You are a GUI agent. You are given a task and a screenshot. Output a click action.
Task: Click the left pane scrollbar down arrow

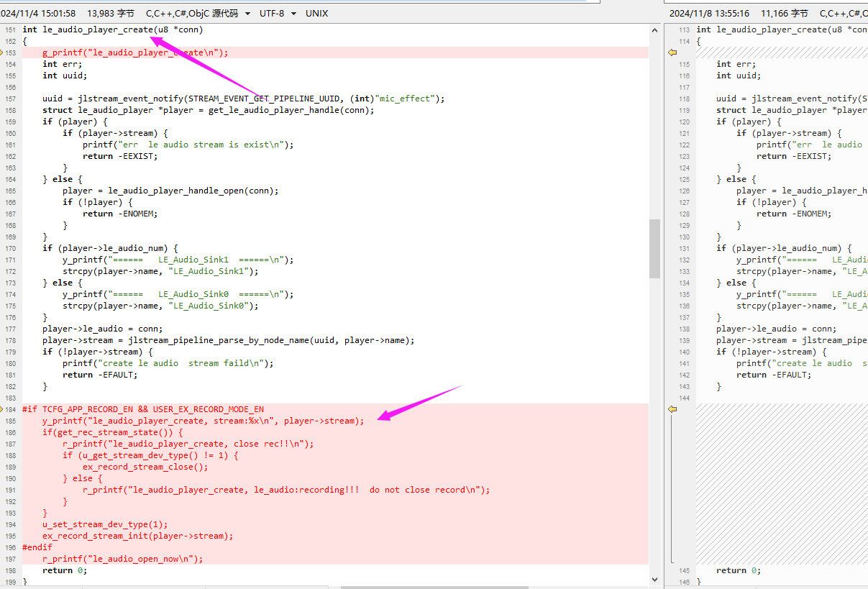click(654, 579)
